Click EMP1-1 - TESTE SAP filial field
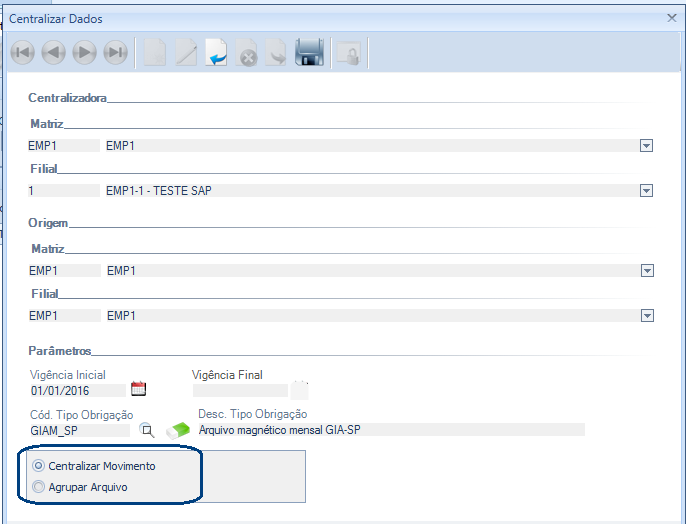686x524 pixels. point(372,191)
